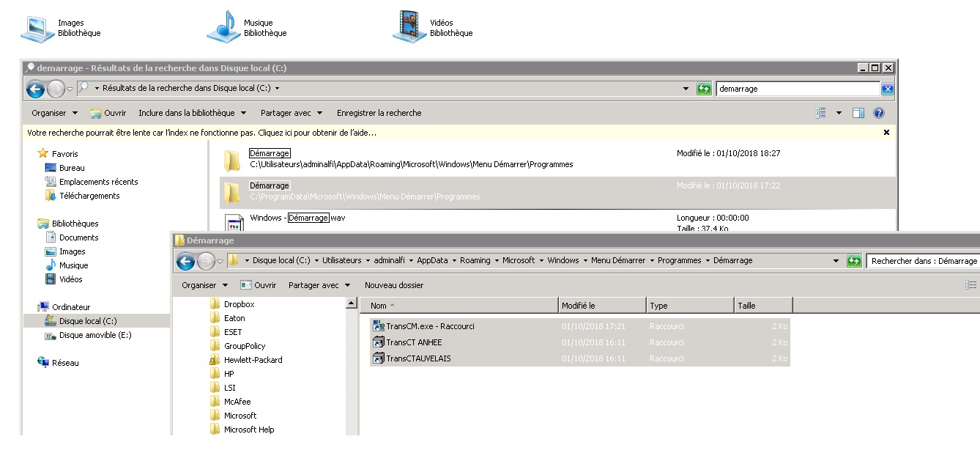
Task: Click the 'Rechercher dans : Démarrage' search field
Action: coord(923,261)
